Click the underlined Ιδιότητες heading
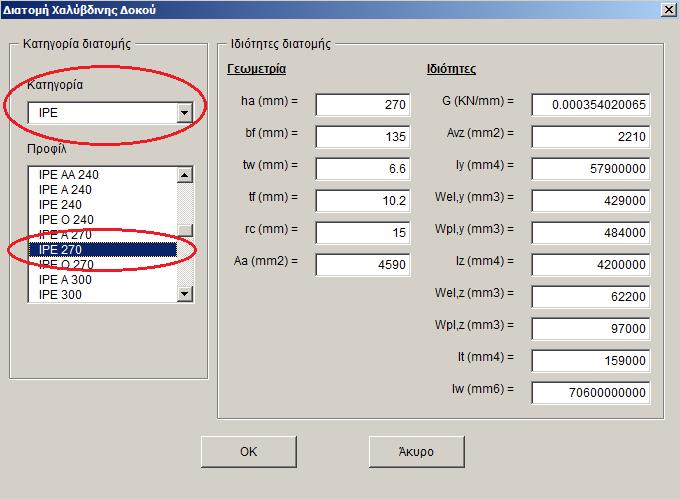680x499 pixels. 451,69
